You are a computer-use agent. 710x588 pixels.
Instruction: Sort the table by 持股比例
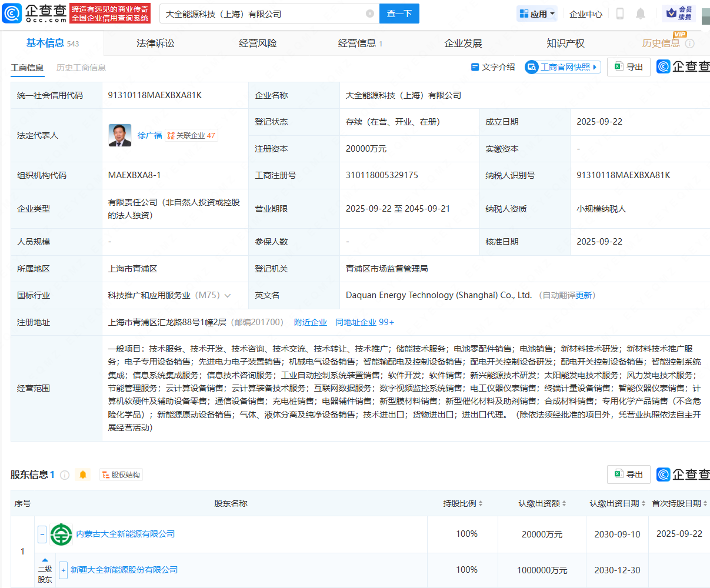click(x=480, y=504)
